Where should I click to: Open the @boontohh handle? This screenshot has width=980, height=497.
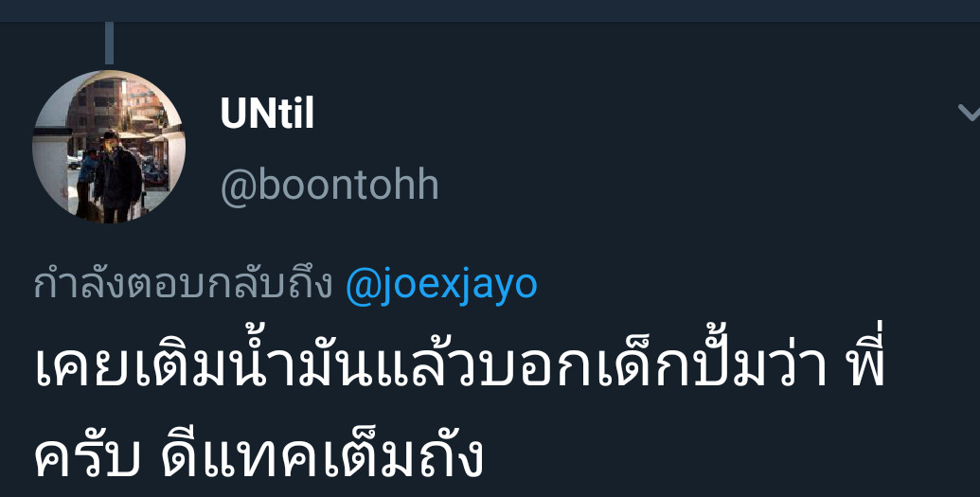pos(330,186)
